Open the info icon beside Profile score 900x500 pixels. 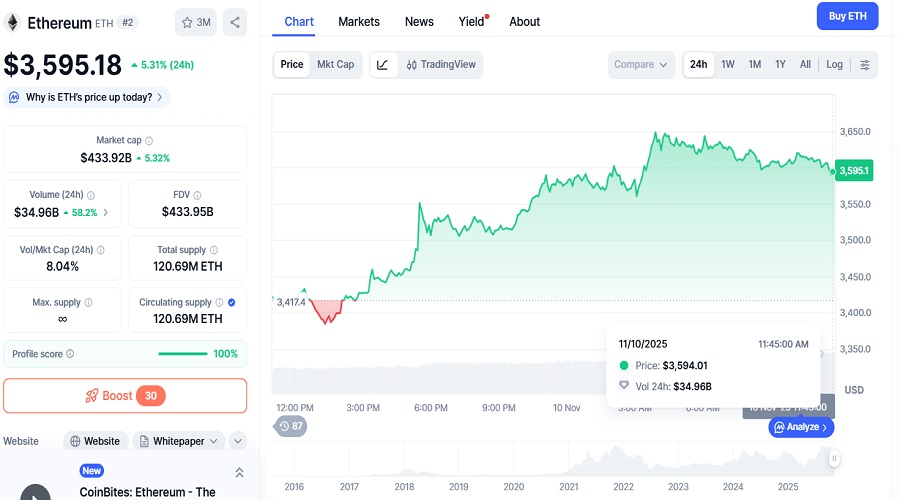click(70, 354)
